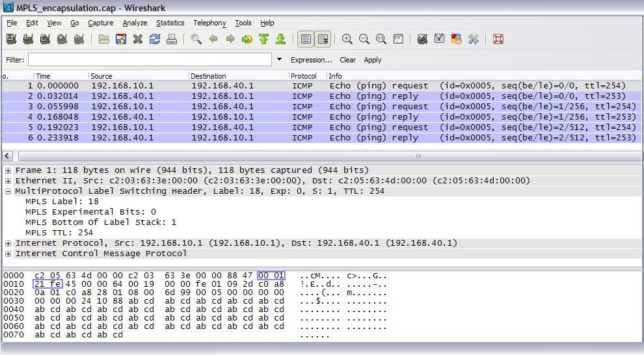Edit capture filters icon

click(422, 39)
